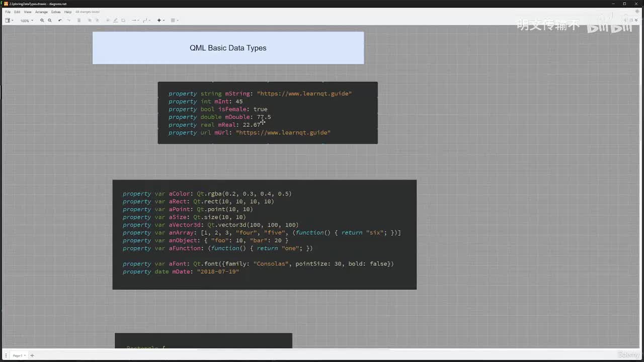
Task: Click the diagrams.net app icon in title bar
Action: (6, 4)
